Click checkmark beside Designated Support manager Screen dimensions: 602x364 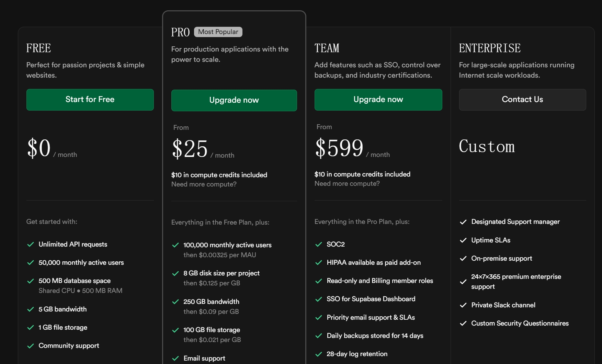(x=463, y=222)
